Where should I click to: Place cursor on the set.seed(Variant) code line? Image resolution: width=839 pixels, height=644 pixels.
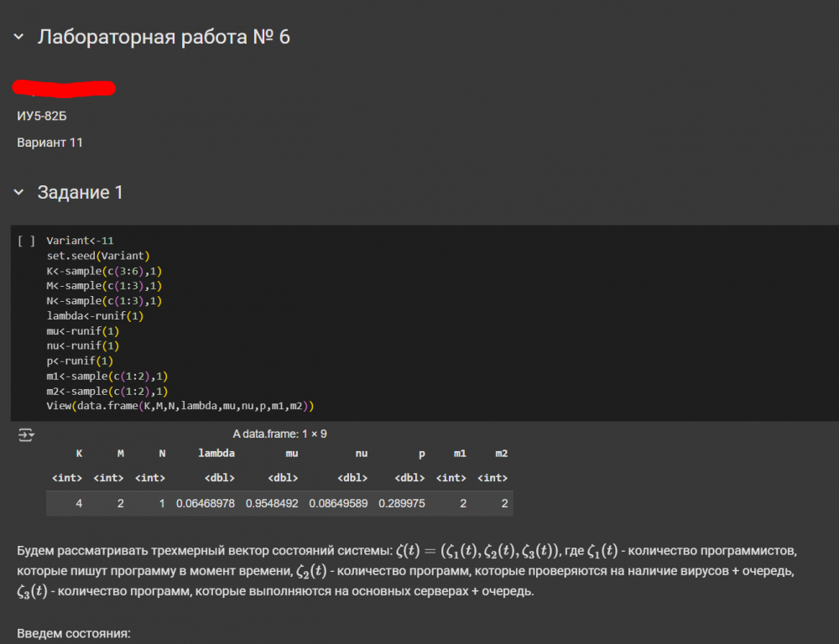click(x=97, y=256)
